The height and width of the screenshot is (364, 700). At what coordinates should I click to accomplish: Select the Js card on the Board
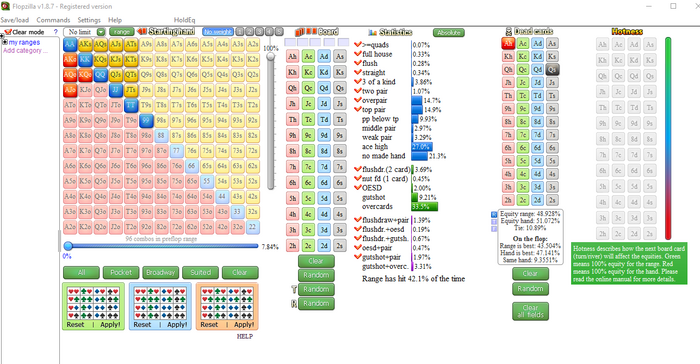[340, 104]
